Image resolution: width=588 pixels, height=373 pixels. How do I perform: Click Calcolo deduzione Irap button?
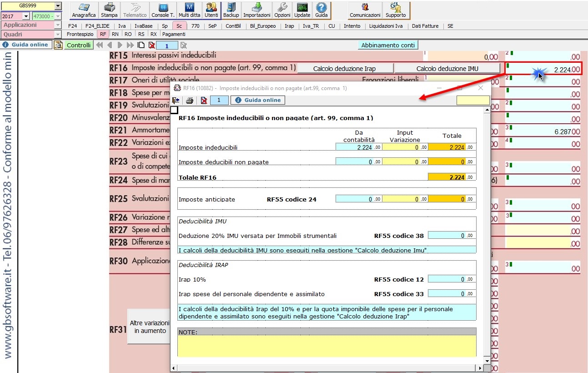(x=344, y=68)
